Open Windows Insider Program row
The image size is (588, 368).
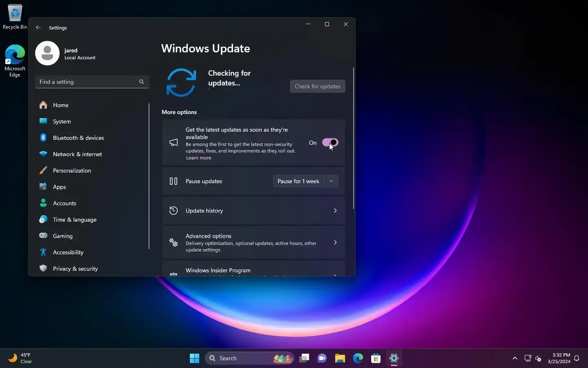[254, 269]
